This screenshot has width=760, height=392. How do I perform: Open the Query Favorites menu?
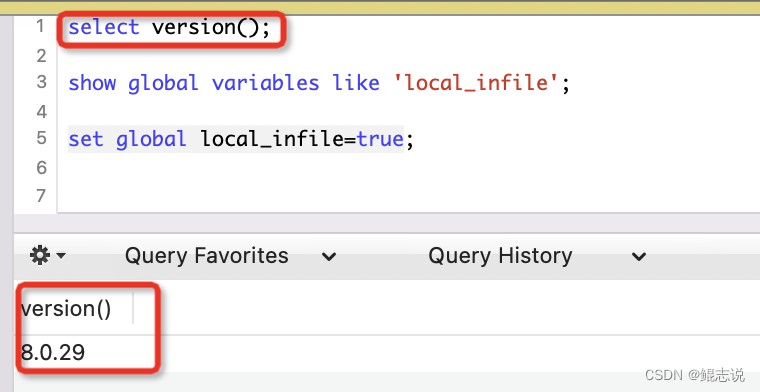pyautogui.click(x=206, y=255)
